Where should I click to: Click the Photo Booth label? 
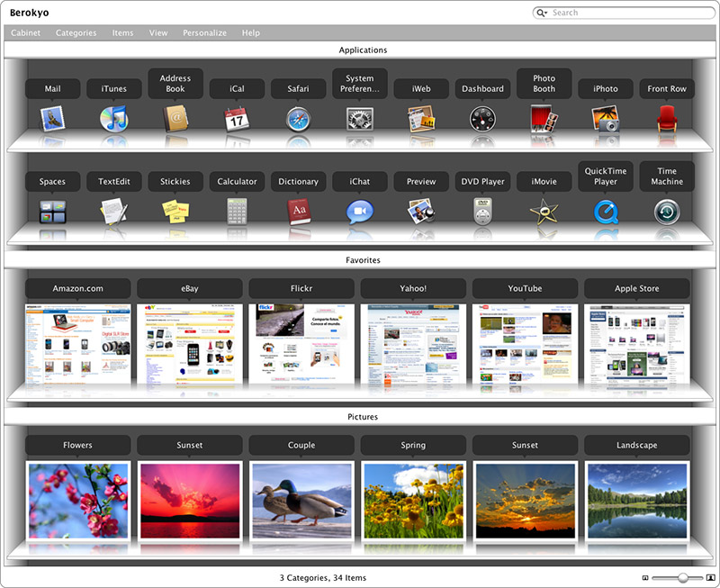click(544, 84)
